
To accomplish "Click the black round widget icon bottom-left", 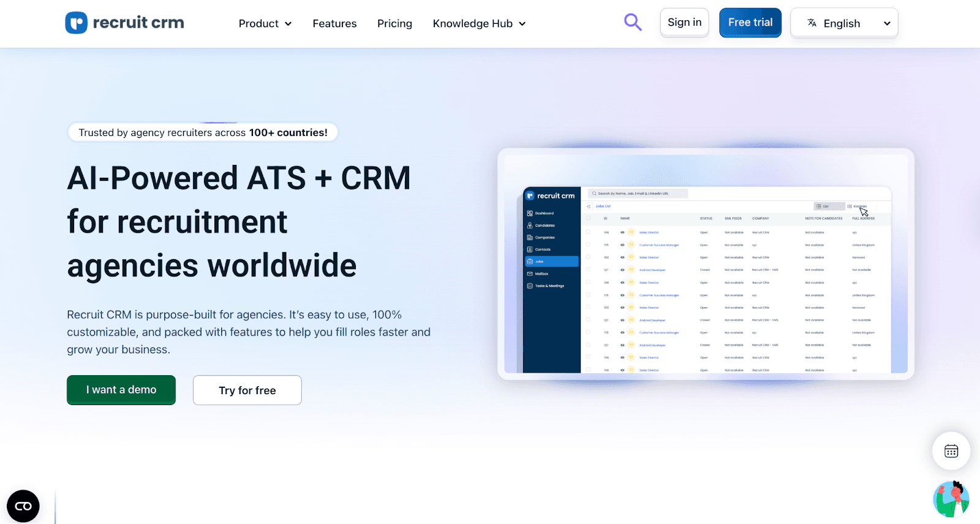I will pos(23,506).
